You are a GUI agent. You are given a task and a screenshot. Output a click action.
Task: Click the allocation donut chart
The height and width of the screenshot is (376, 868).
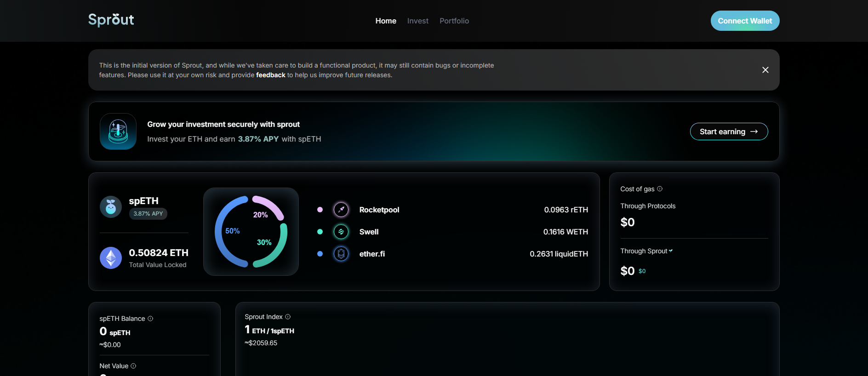click(251, 232)
